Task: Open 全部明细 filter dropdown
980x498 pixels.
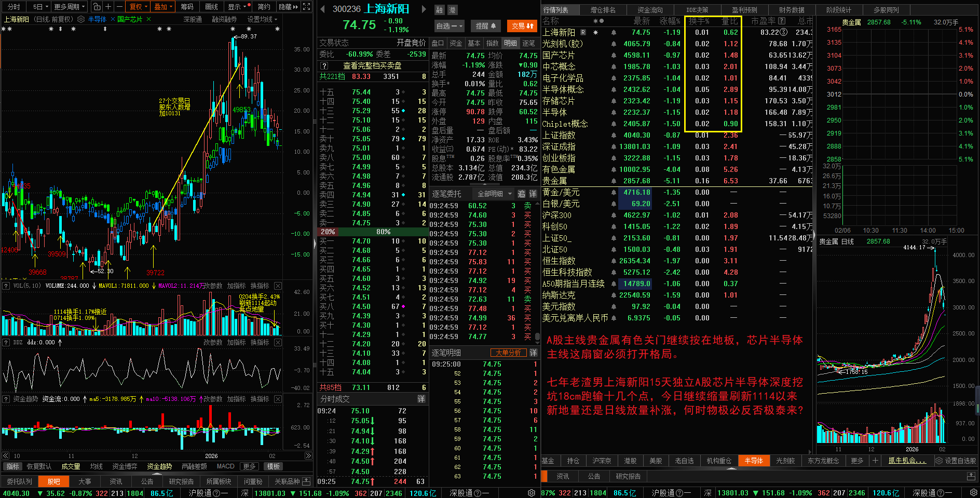Action: point(494,194)
